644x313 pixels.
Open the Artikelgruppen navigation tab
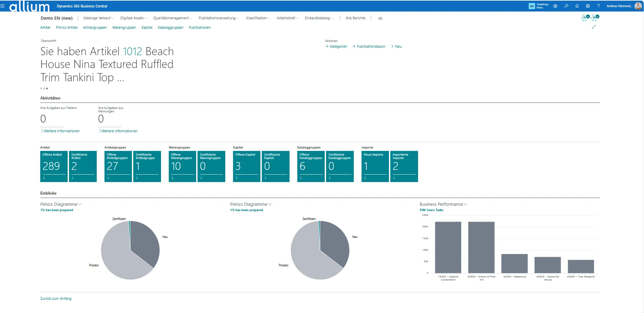tap(95, 28)
